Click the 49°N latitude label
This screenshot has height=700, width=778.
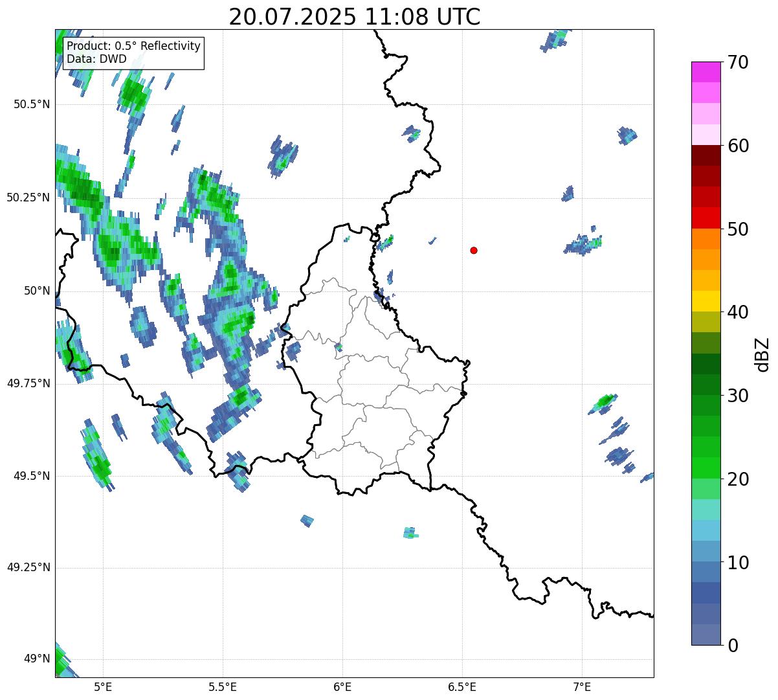pos(36,659)
